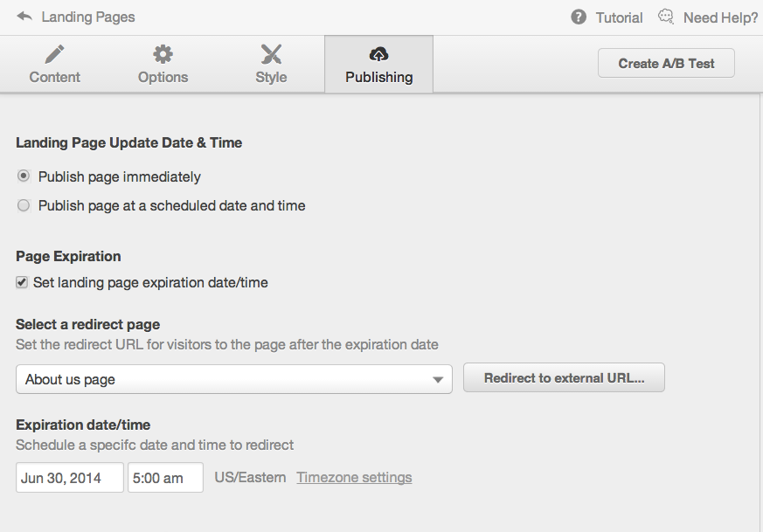Viewport: 763px width, 532px height.
Task: Click the Content pencil icon
Action: point(54,54)
